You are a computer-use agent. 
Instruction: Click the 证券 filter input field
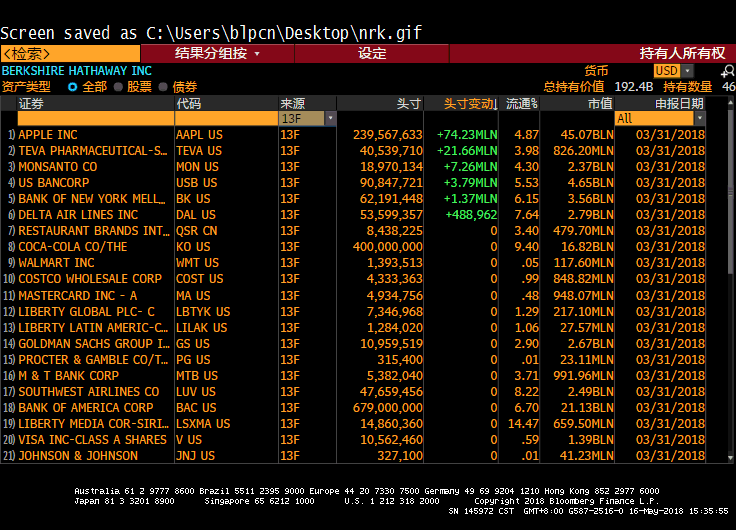tap(96, 118)
